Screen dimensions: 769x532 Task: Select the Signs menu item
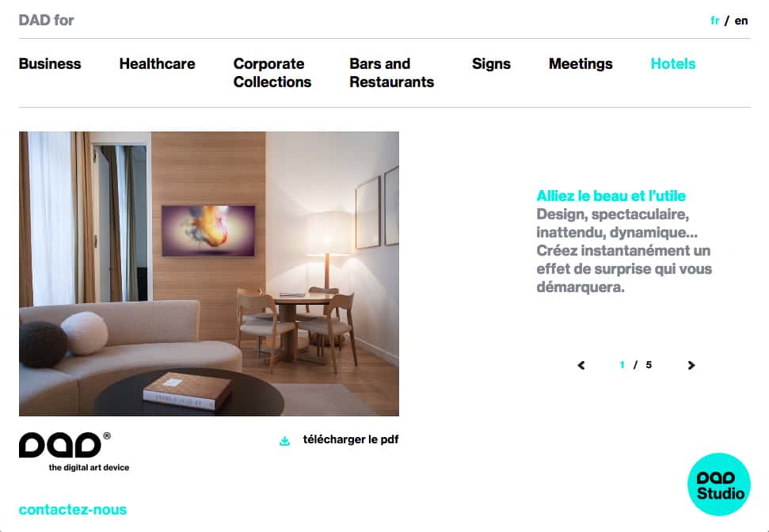coord(491,64)
